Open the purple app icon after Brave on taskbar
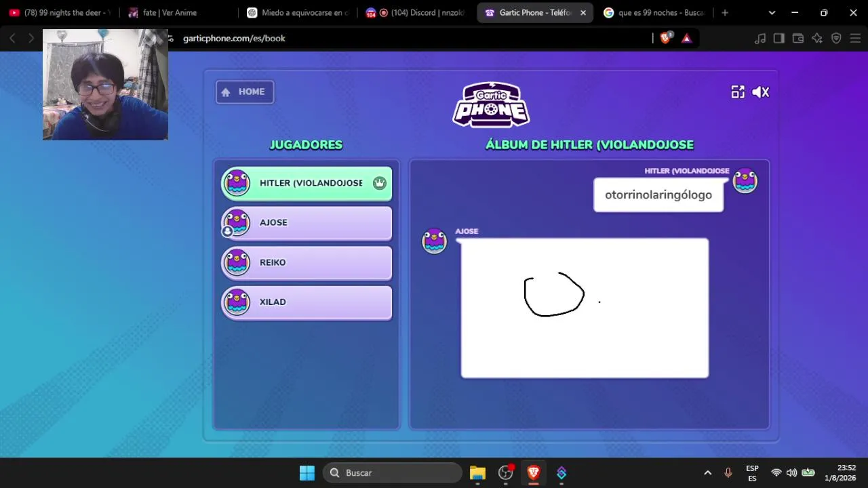 (x=561, y=473)
